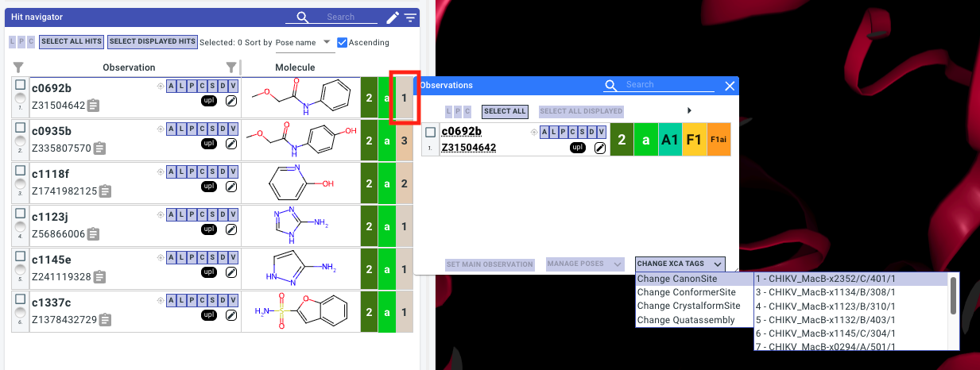Tick the checkbox for hit c1123j
980x370 pixels.
[x=20, y=213]
